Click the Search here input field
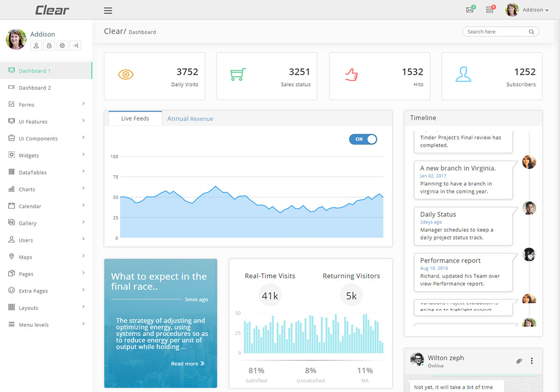The image size is (560, 392). tap(496, 31)
